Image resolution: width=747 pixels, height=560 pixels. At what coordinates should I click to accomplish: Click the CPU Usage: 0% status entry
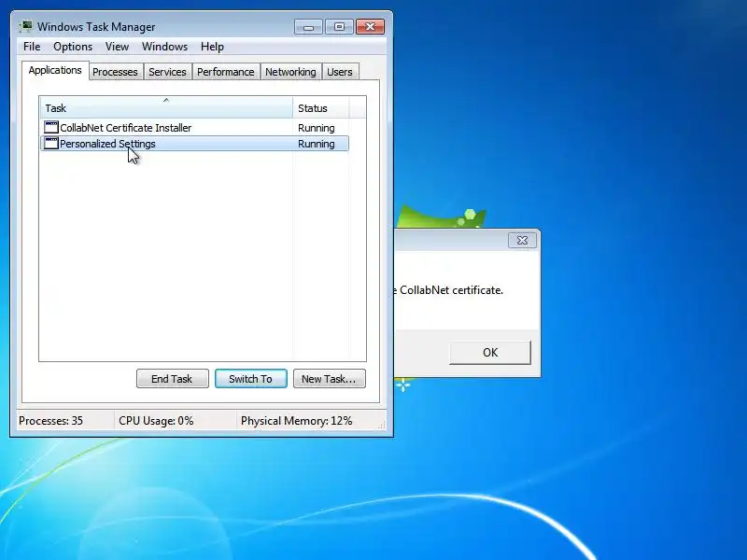pyautogui.click(x=156, y=421)
